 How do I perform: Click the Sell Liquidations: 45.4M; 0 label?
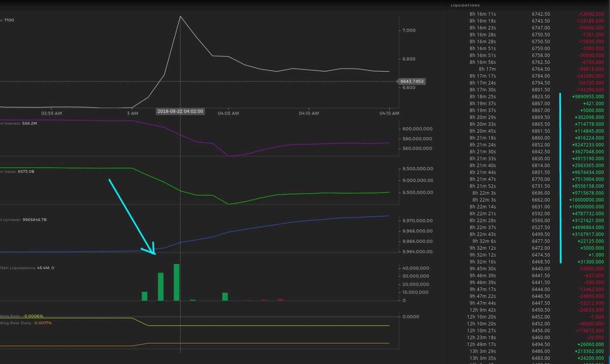[27, 267]
